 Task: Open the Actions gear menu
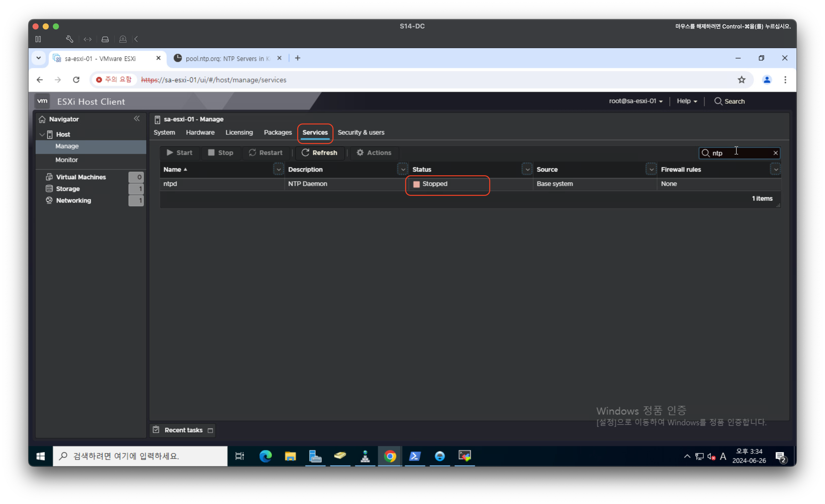374,153
